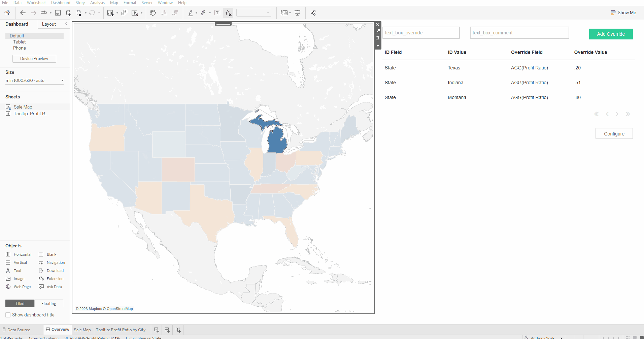Click the text_box_comment input field
Viewport: 644px width, 339px height.
point(519,33)
